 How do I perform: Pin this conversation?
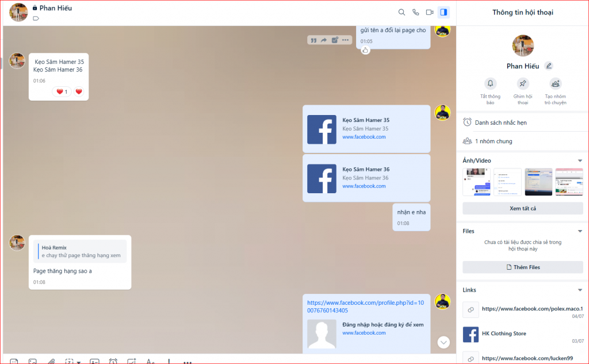(522, 84)
